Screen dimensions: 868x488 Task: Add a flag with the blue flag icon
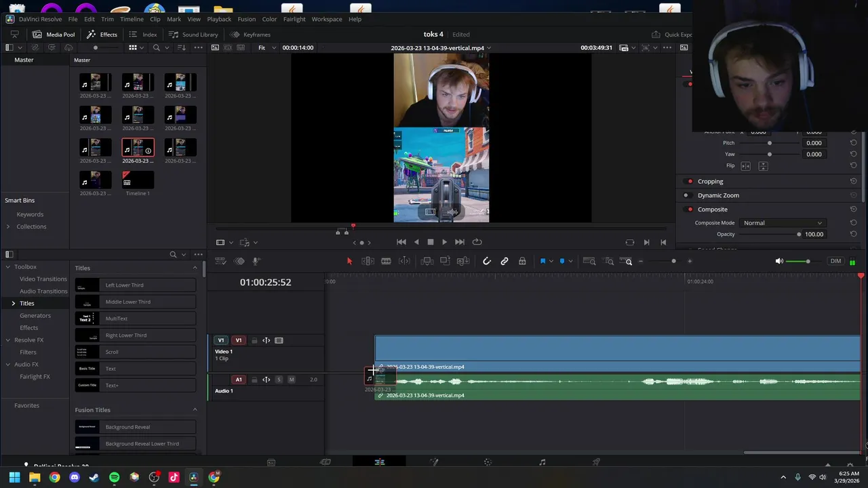click(x=542, y=261)
